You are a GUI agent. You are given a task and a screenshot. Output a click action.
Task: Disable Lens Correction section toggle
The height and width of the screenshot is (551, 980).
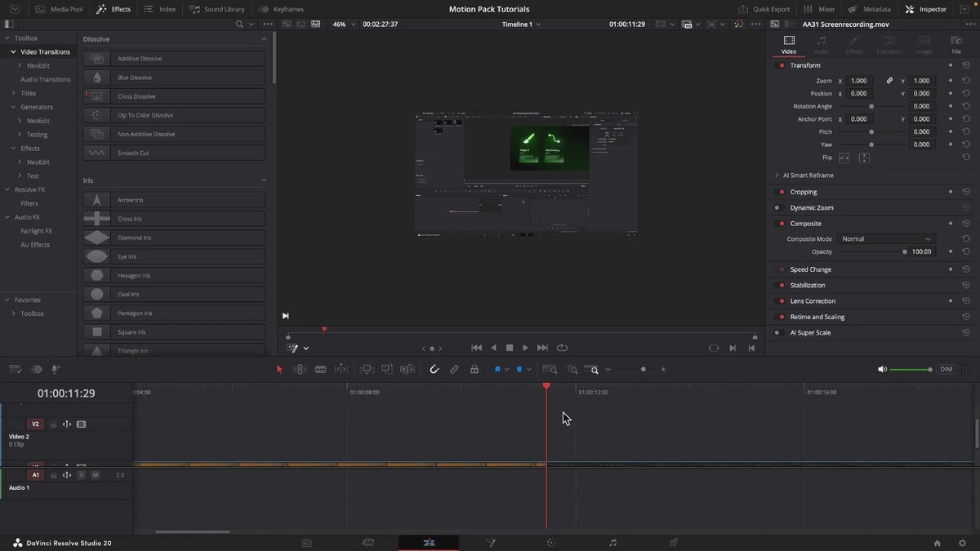click(782, 301)
